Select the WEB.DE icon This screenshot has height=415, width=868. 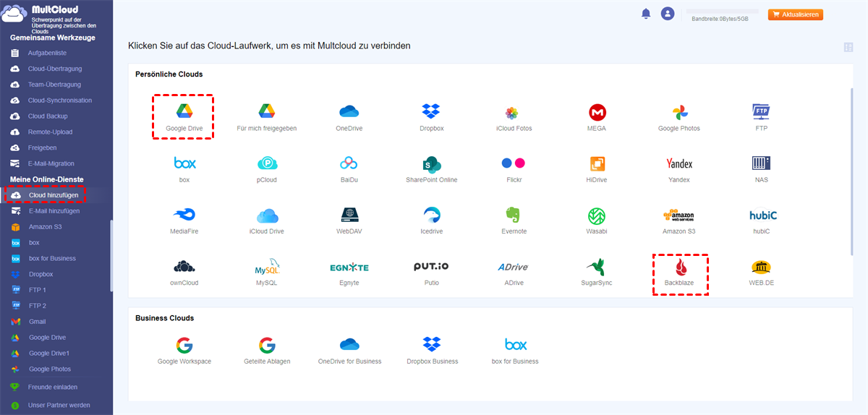(x=762, y=267)
